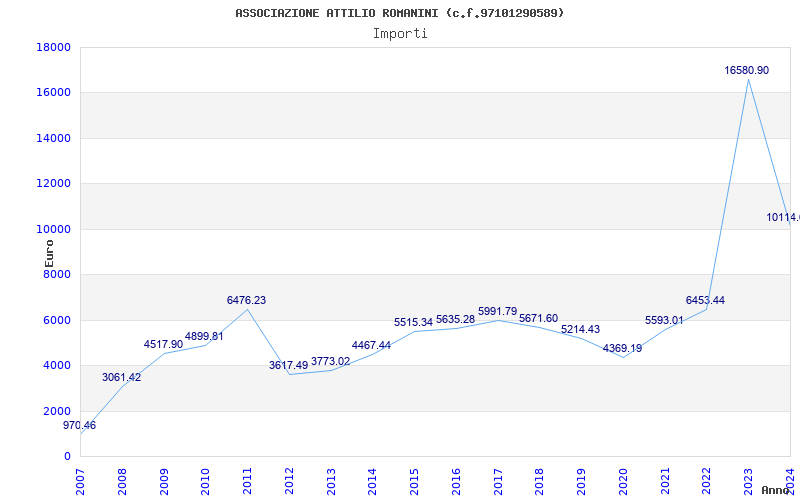Select the 5671.60 data label
This screenshot has height=500, width=800.
point(539,318)
